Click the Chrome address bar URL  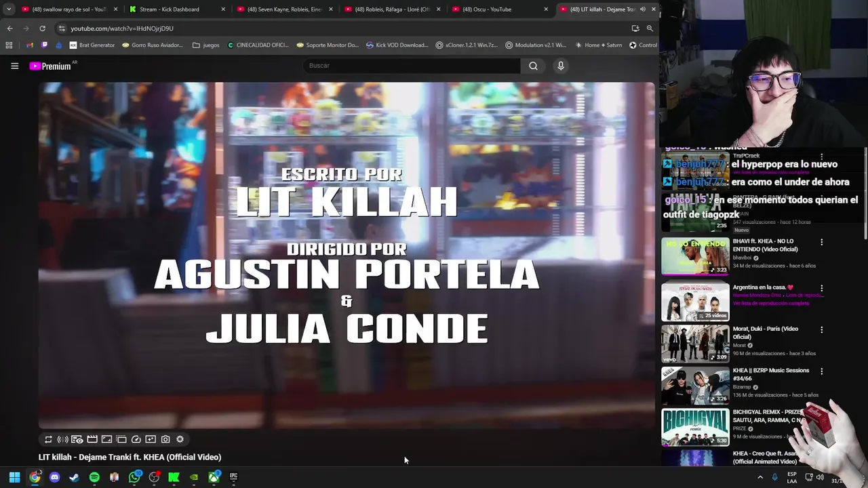click(122, 28)
